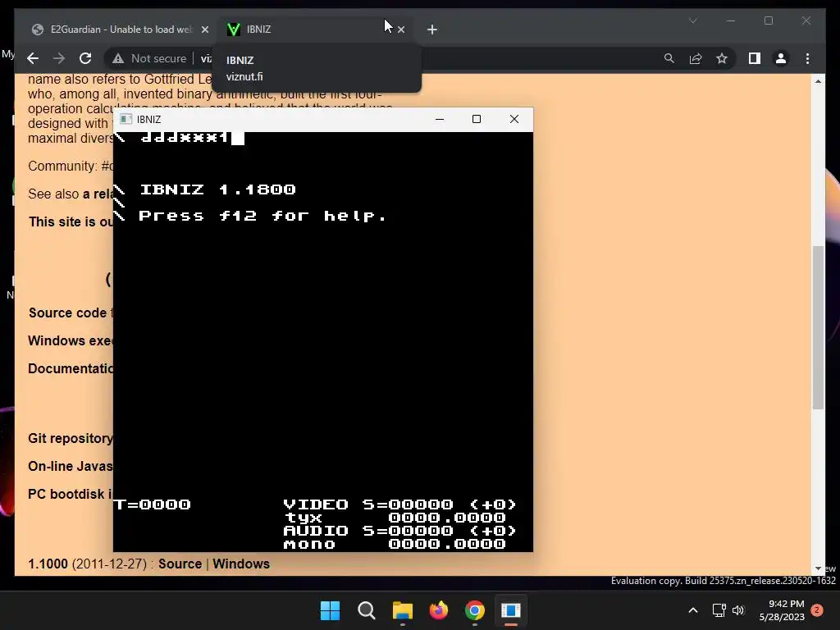The height and width of the screenshot is (630, 840).
Task: Reload the current page
Action: [x=85, y=58]
